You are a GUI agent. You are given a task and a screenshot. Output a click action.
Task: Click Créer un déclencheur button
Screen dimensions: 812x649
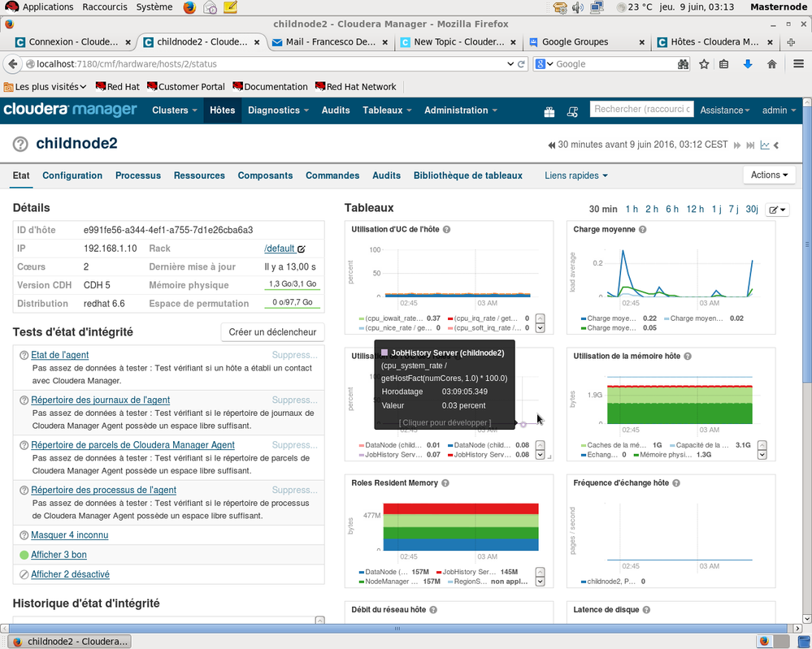pos(272,332)
